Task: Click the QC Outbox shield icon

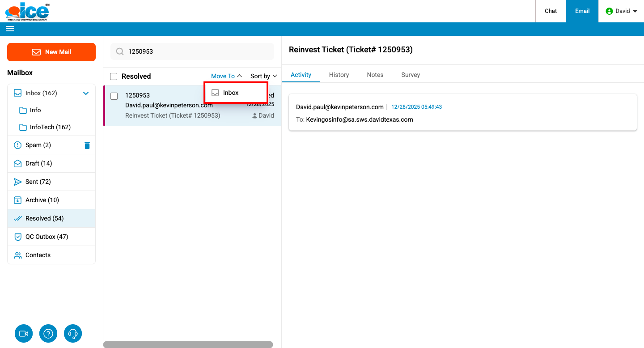Action: point(18,237)
